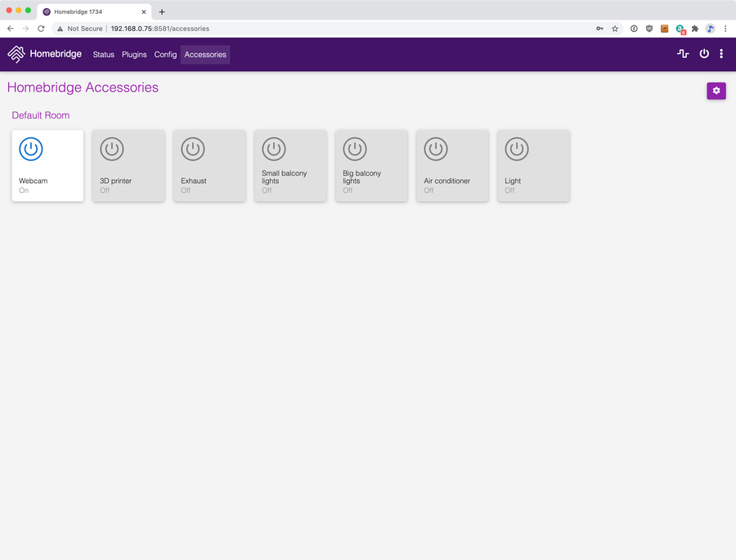Image resolution: width=736 pixels, height=560 pixels.
Task: Reload the current page
Action: click(41, 29)
